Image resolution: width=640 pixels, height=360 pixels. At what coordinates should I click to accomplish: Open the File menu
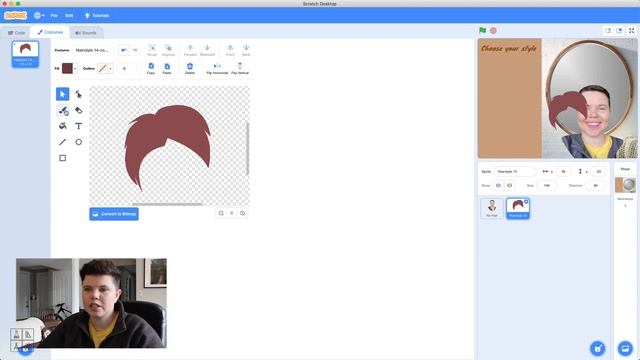pos(54,16)
